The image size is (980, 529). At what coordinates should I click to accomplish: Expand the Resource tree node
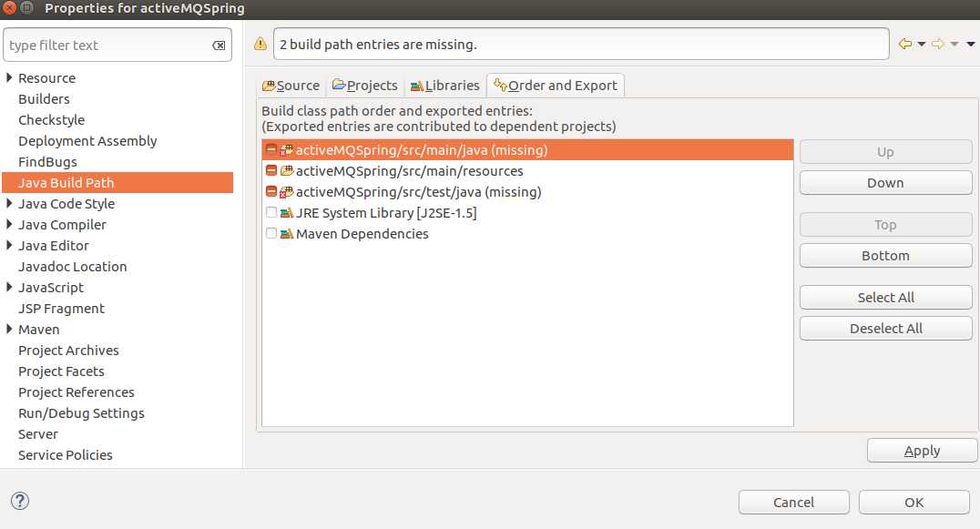(9, 77)
